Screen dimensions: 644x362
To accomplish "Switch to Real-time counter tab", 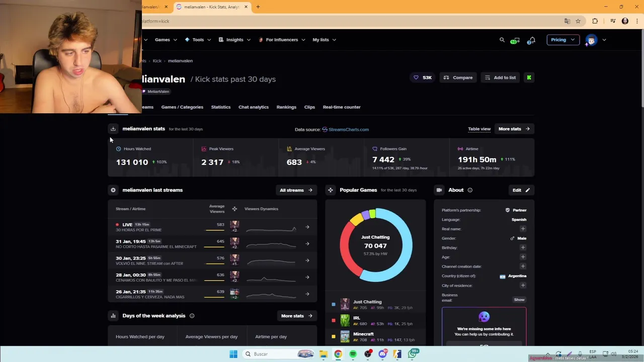I will coord(342,107).
